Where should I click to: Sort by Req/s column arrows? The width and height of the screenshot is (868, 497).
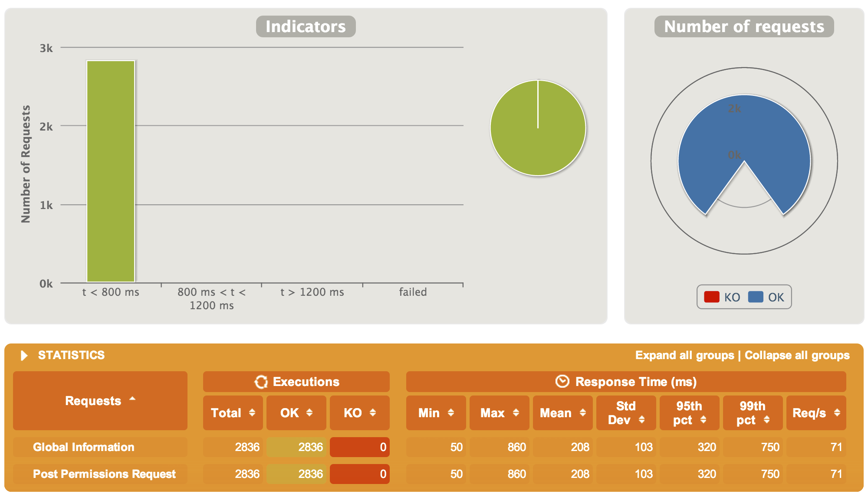tap(837, 412)
